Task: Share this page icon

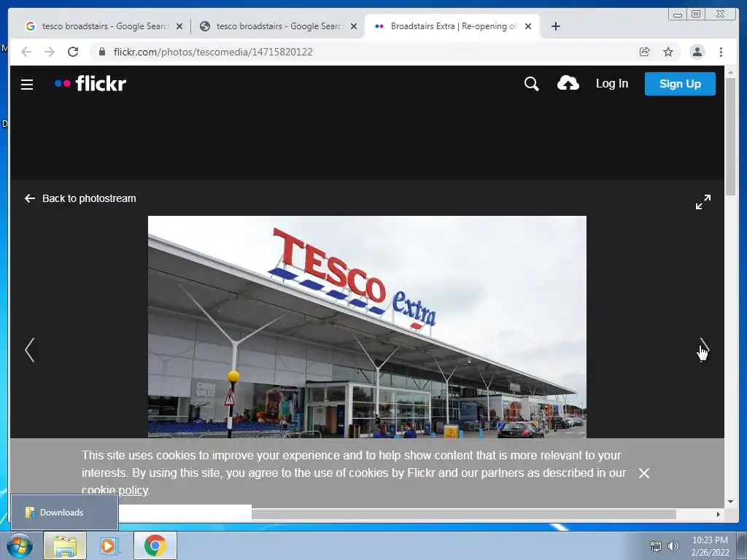Action: 645,52
